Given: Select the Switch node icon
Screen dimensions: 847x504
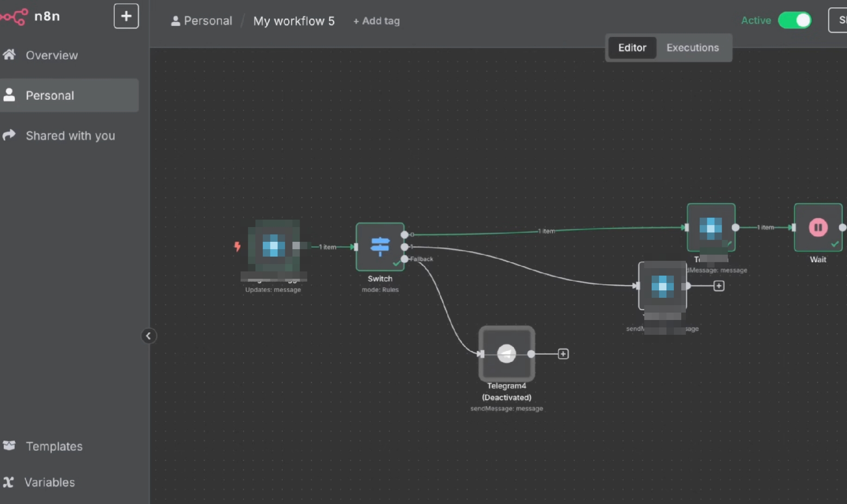Looking at the screenshot, I should pos(380,246).
